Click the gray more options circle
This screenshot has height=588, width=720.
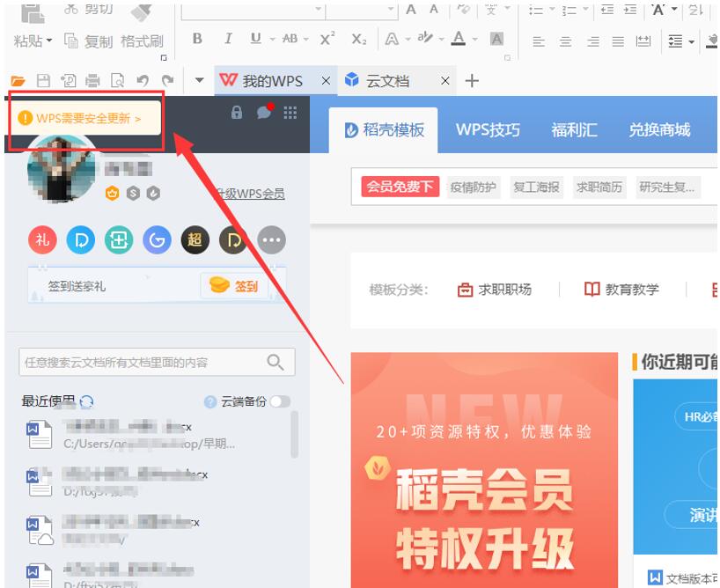(x=271, y=239)
